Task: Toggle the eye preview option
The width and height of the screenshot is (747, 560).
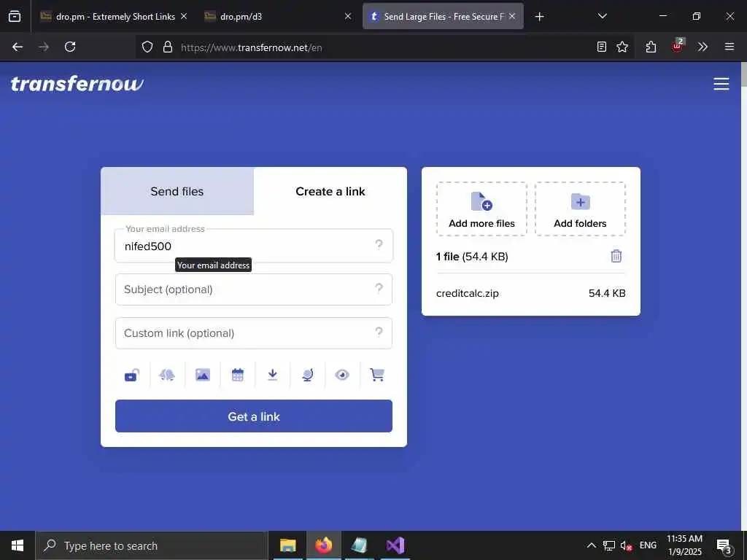Action: click(x=342, y=376)
